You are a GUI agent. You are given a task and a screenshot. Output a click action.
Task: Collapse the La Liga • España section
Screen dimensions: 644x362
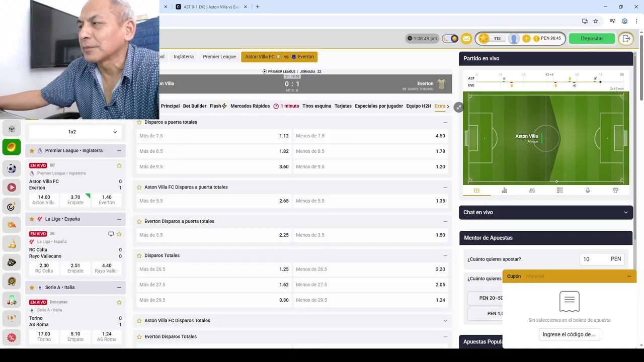[x=119, y=219]
